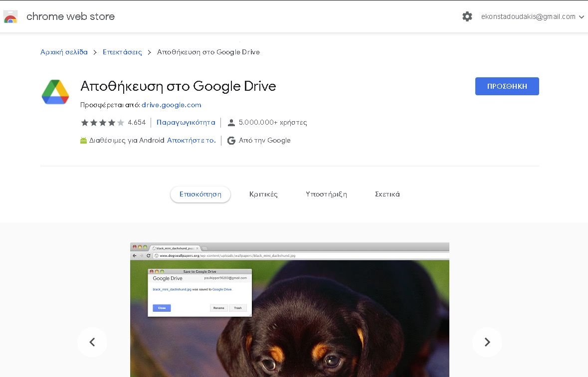Click the Αποκτήστε το link
This screenshot has width=588, height=377.
tap(191, 140)
